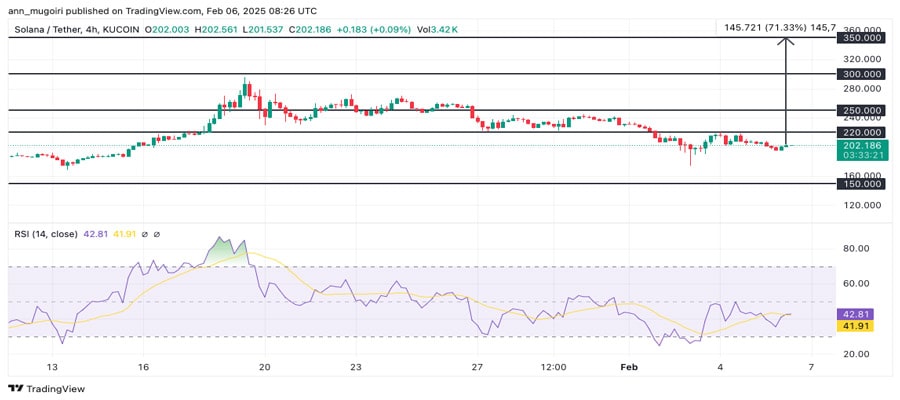Click the 120.000 price axis tick
900x400 pixels.
[862, 205]
